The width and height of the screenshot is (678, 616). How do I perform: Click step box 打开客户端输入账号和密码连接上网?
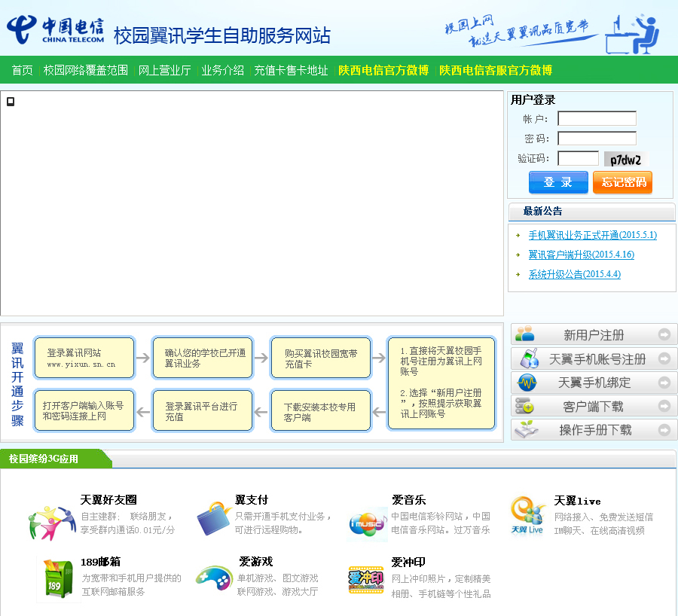[x=84, y=410]
